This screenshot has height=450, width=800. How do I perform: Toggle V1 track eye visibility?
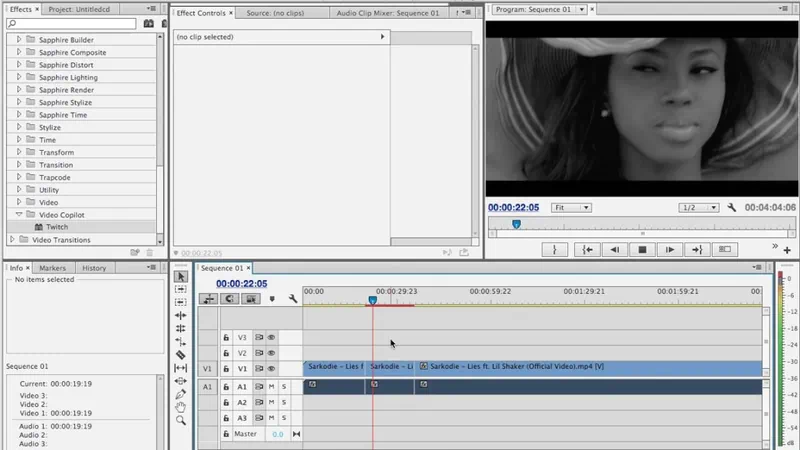tap(271, 368)
